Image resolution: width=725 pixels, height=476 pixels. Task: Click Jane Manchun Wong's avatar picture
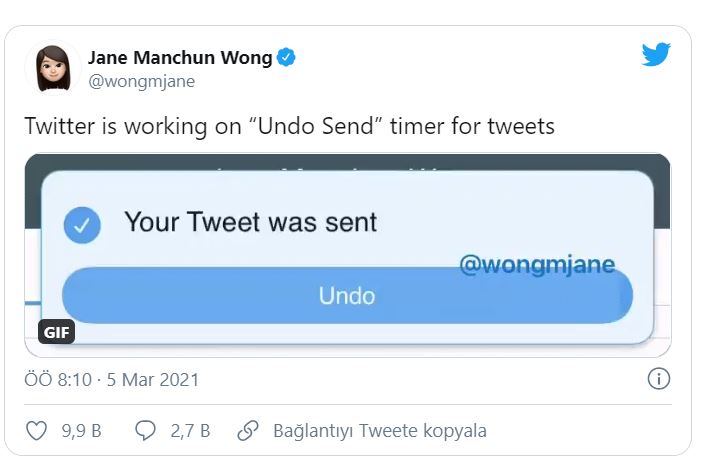click(53, 68)
